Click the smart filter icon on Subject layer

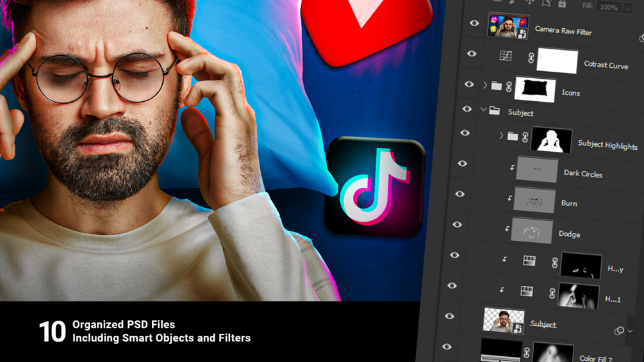pyautogui.click(x=618, y=331)
